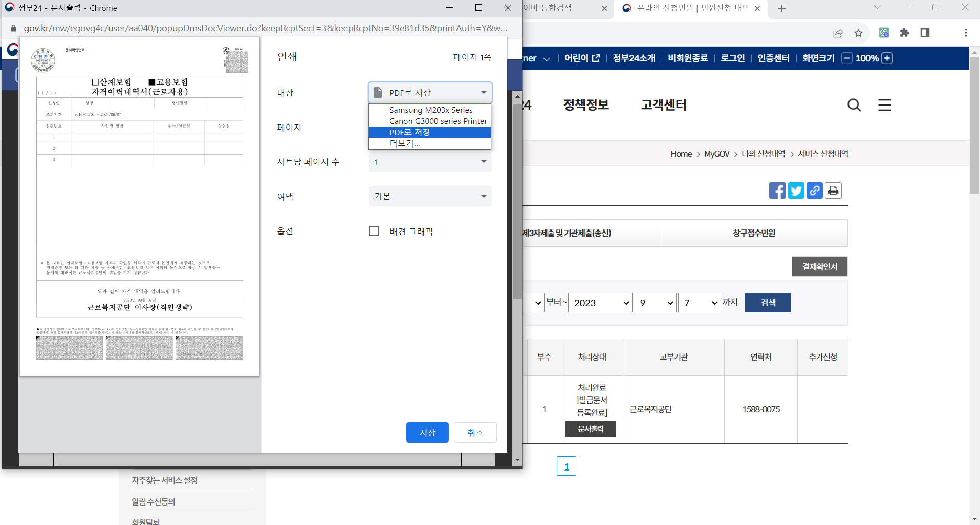Click the 저장 button to save PDF
This screenshot has width=980, height=525.
[427, 432]
